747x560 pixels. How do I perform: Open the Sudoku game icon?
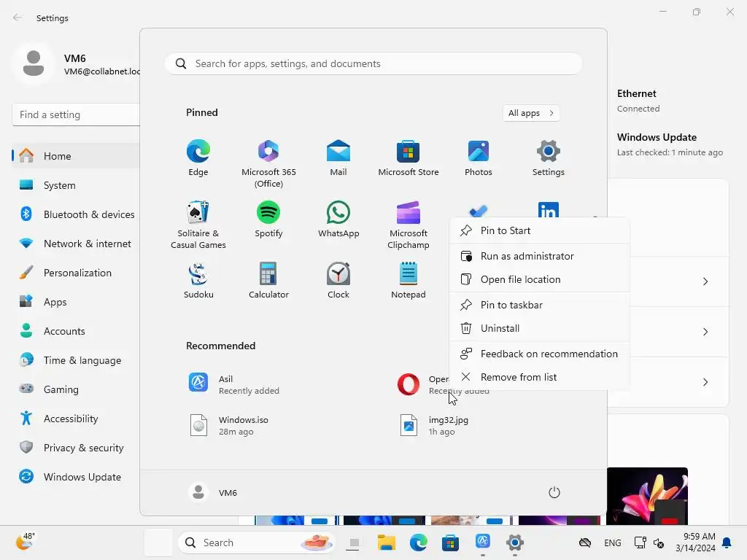[x=198, y=281]
